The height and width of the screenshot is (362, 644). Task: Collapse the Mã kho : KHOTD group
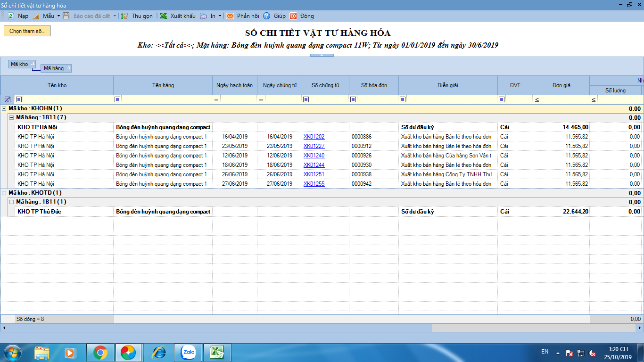click(x=4, y=193)
